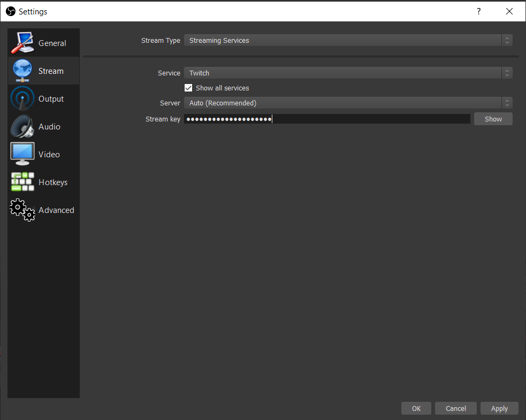Confirm settings with OK button

pyautogui.click(x=416, y=408)
